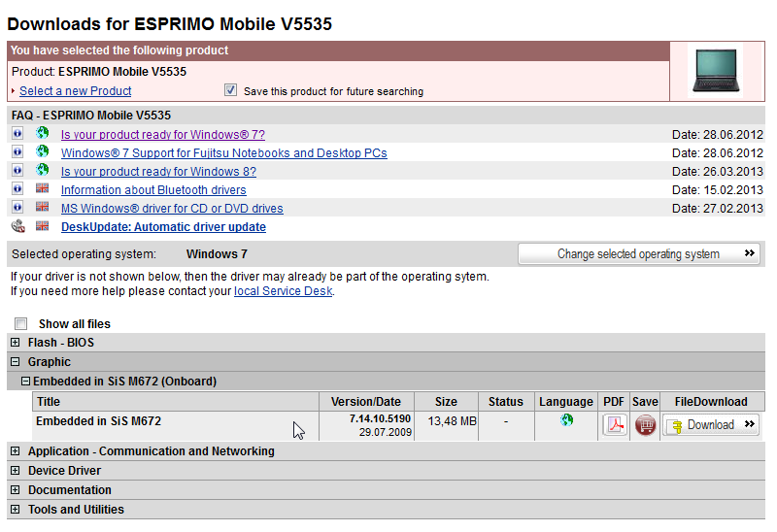This screenshot has height=532, width=777.
Task: Click the FileDownload column header
Action: (x=711, y=402)
